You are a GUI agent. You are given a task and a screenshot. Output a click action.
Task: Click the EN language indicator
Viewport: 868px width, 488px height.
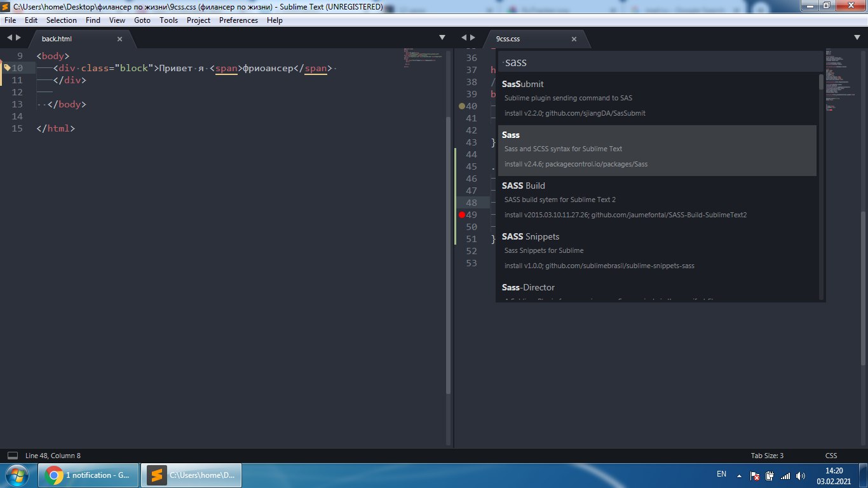click(721, 474)
